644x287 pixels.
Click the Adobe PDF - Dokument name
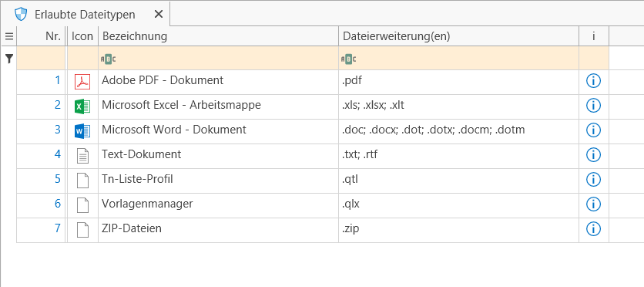pyautogui.click(x=163, y=80)
